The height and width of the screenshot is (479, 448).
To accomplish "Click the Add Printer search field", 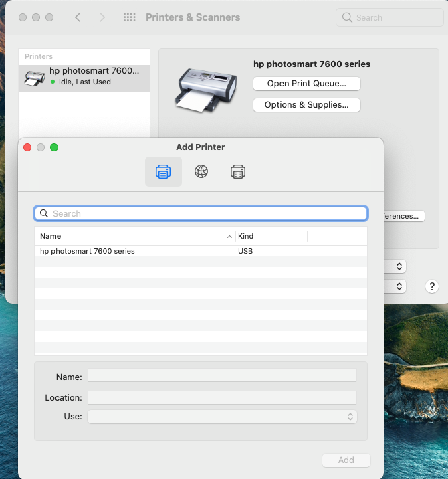I will (x=201, y=213).
